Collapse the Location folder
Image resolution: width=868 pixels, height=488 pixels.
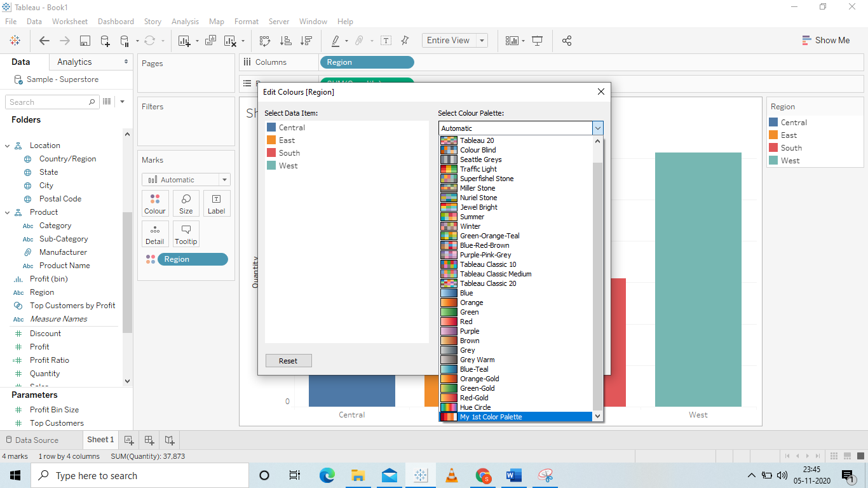point(8,146)
